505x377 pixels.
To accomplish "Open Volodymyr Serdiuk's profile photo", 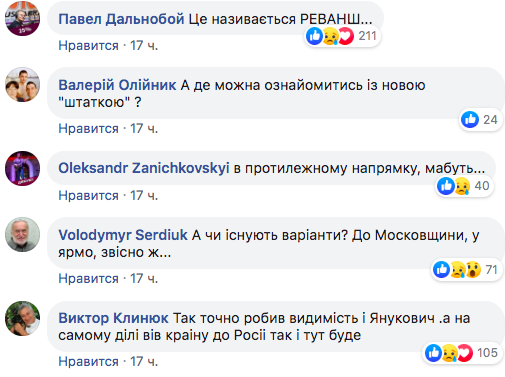I will tap(22, 234).
